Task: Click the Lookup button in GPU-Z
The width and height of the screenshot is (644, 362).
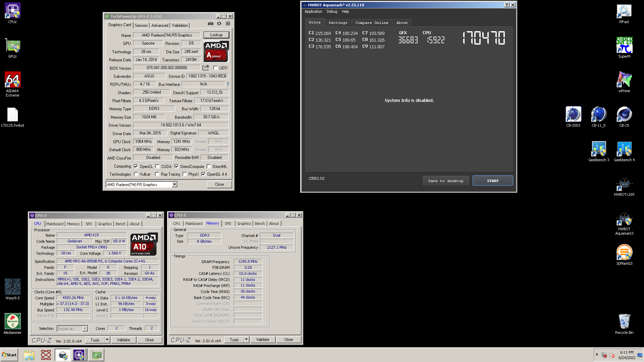Action: tap(216, 35)
